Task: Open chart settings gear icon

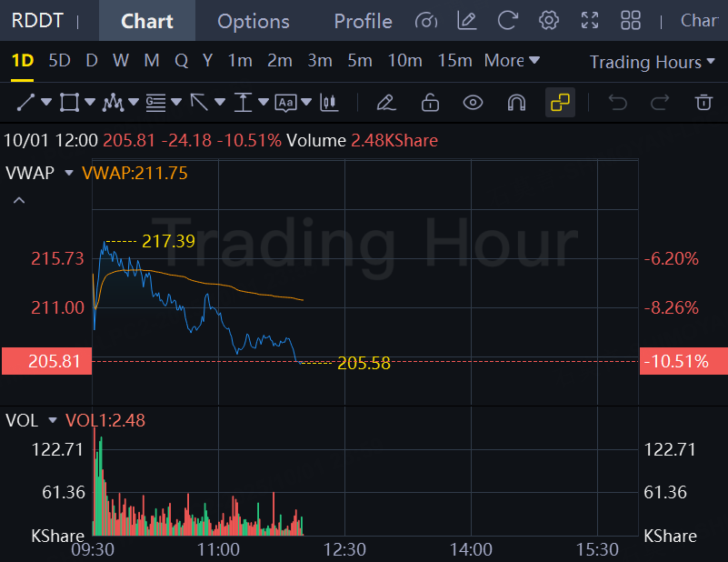Action: click(549, 20)
